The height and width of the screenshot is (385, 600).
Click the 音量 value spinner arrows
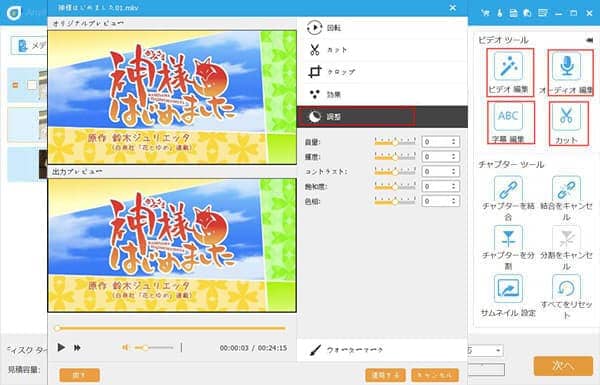click(x=453, y=142)
